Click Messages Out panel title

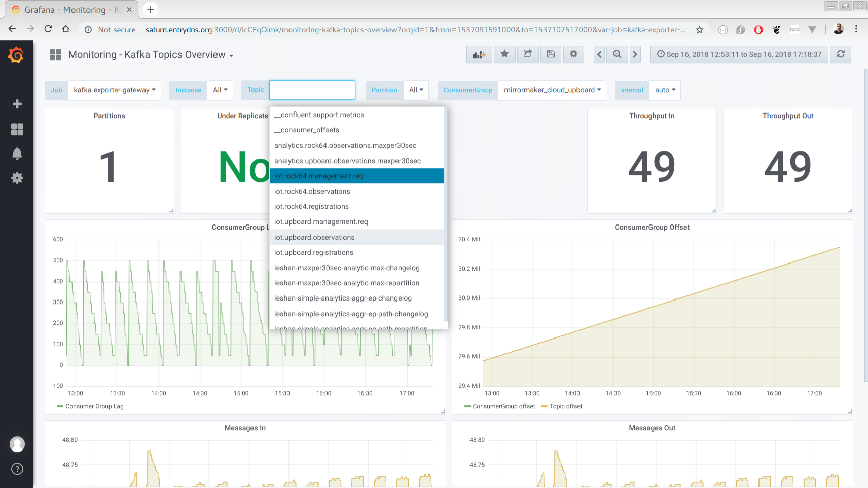(652, 428)
